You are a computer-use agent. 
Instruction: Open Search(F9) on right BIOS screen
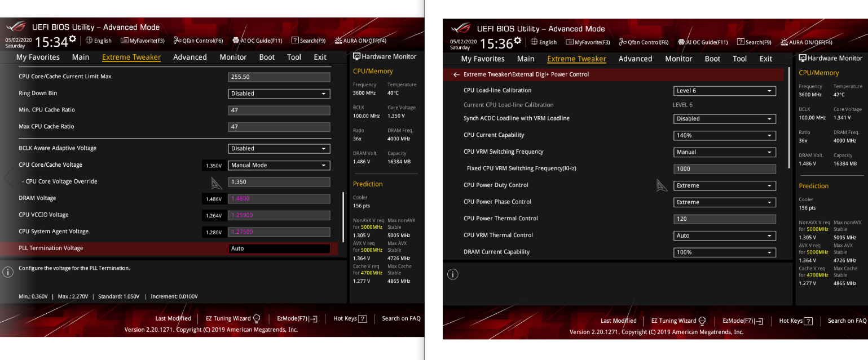click(754, 42)
